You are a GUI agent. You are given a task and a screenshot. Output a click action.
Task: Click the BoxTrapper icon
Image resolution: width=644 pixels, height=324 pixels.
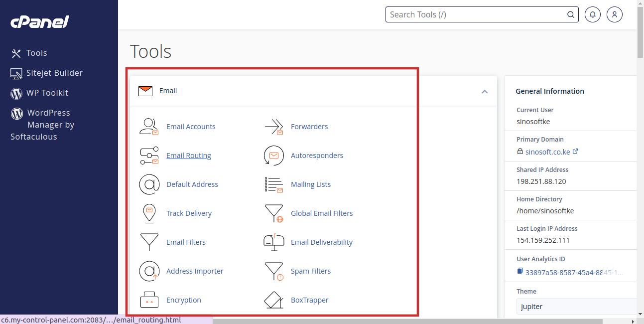click(x=273, y=300)
